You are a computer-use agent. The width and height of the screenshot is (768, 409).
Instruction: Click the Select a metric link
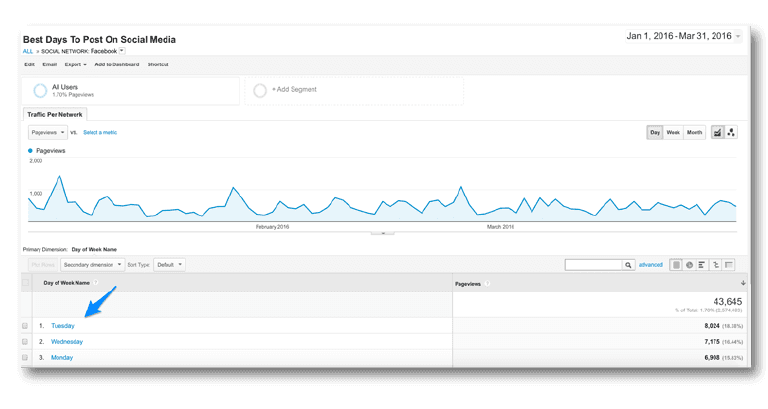pyautogui.click(x=100, y=132)
